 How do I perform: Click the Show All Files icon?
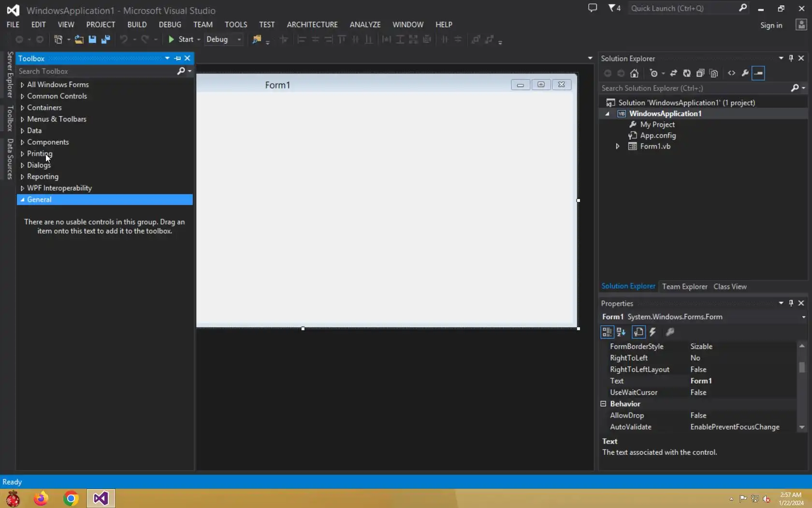click(714, 74)
